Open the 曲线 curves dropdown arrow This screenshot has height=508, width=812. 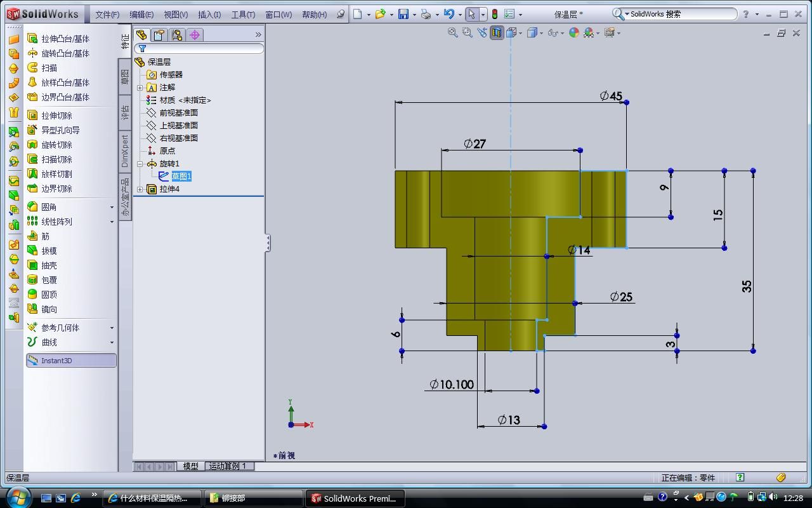click(x=112, y=342)
